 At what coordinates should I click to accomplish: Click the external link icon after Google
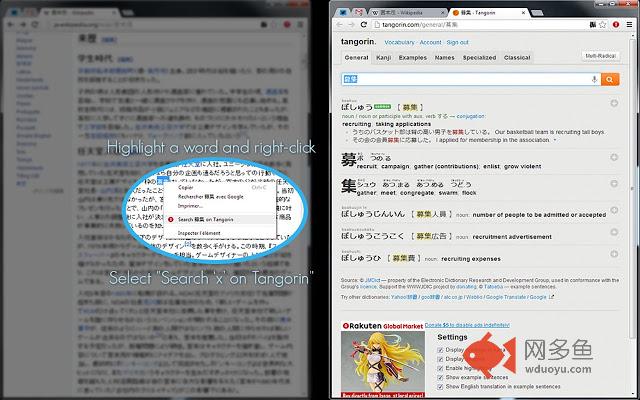pos(551,297)
